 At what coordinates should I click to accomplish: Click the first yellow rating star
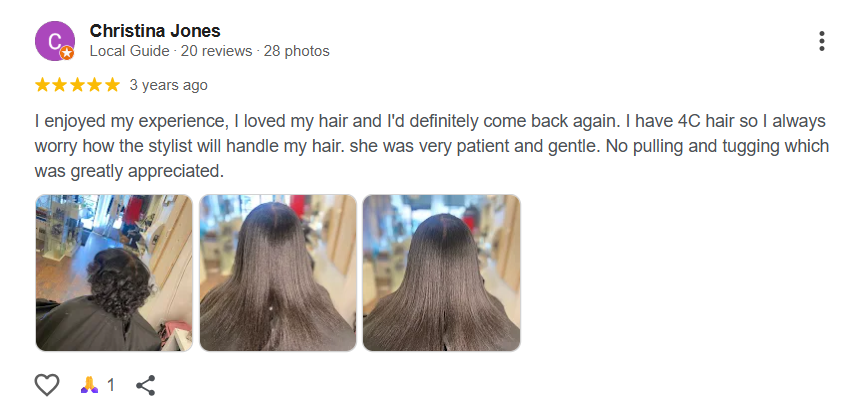(42, 85)
